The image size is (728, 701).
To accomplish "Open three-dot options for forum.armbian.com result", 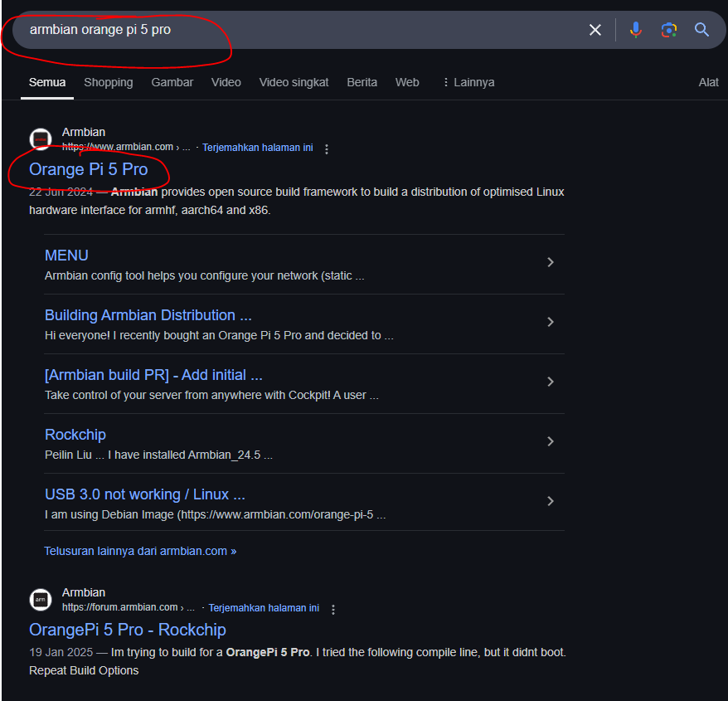I will click(x=333, y=610).
